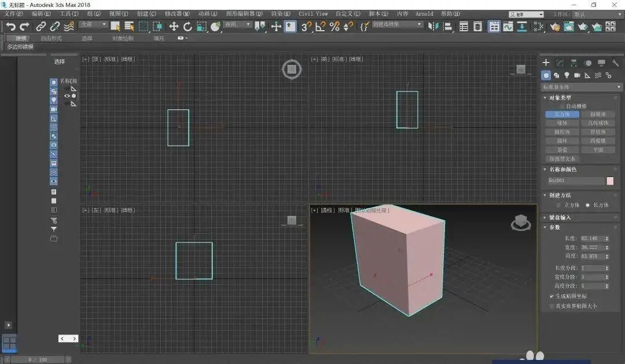
Task: Select the Lights category bulb icon
Action: (567, 75)
